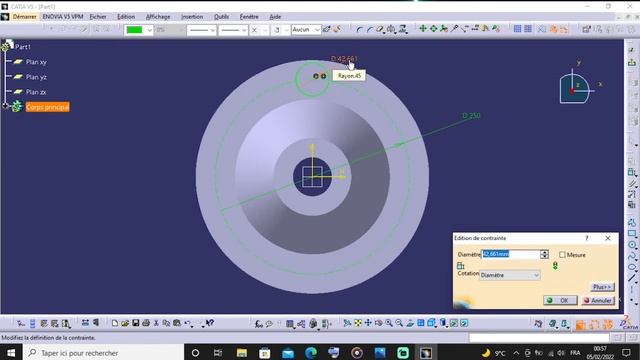640x360 pixels.
Task: Open Microsoft Edge from the taskbar
Action: click(311, 353)
